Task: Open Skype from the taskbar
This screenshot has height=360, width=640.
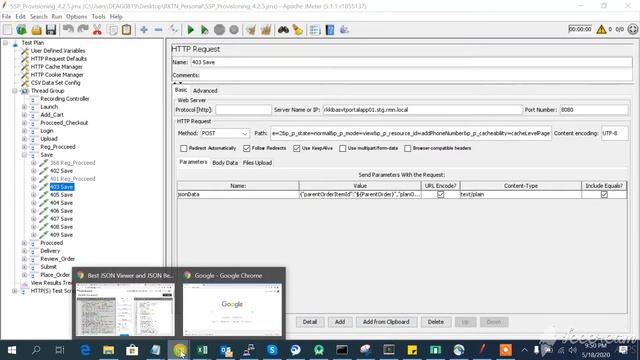Action: click(x=272, y=350)
